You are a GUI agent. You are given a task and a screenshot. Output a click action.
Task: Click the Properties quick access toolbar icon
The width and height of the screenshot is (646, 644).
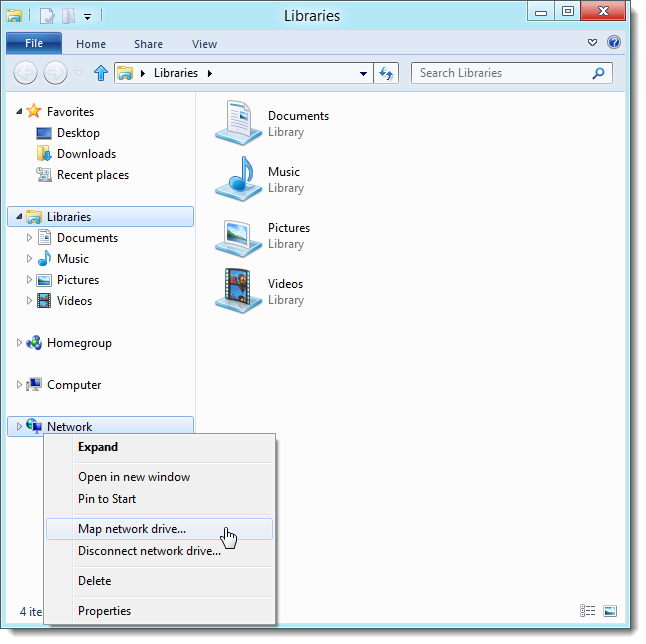coord(47,16)
